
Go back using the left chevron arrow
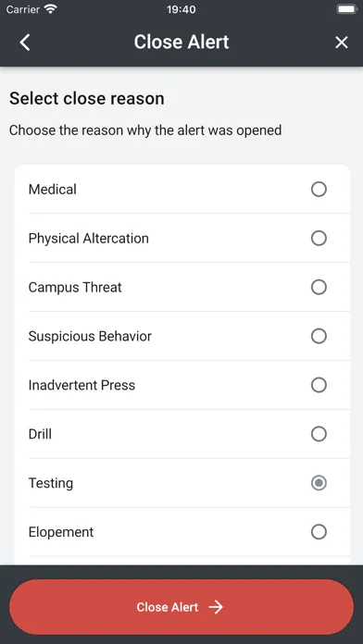[x=25, y=43]
